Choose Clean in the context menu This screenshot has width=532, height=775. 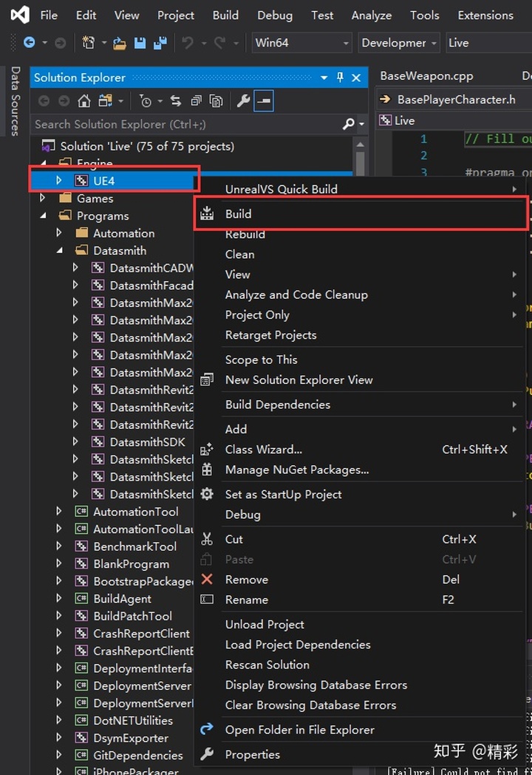click(361, 254)
